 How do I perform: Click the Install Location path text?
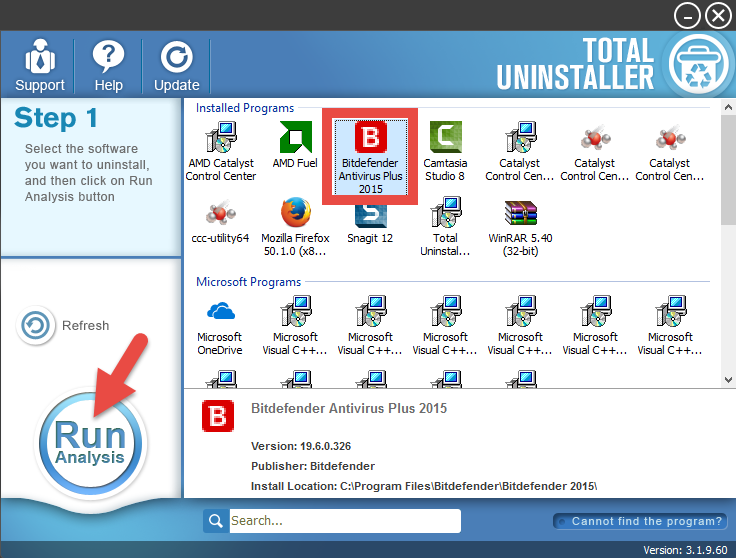(424, 486)
